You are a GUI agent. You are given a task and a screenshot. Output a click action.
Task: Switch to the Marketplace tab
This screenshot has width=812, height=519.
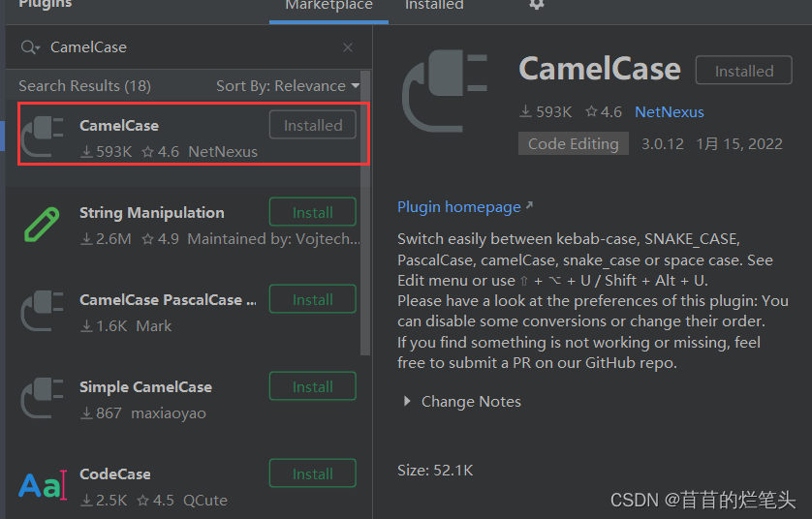pyautogui.click(x=328, y=6)
